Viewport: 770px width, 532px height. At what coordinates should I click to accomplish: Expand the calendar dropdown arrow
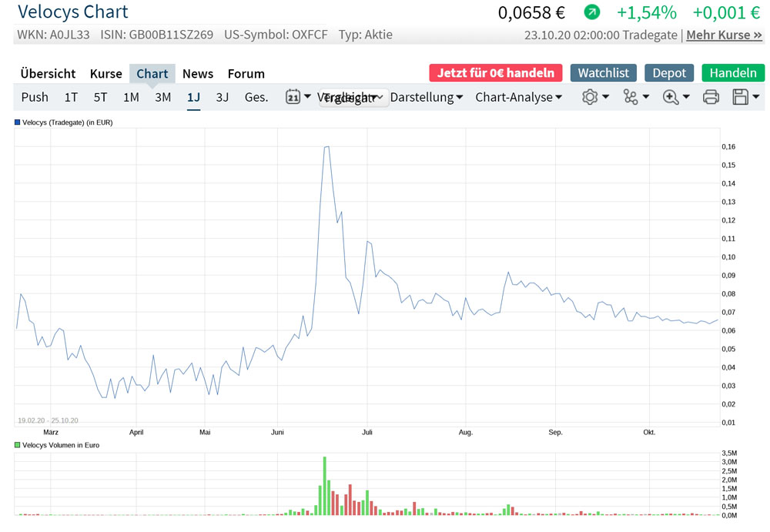(x=307, y=96)
